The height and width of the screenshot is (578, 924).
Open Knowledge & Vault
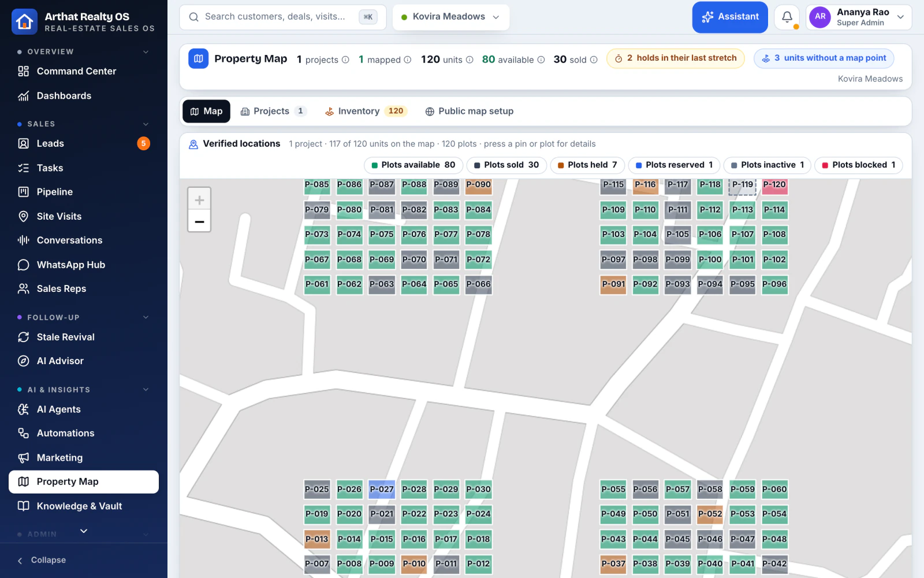84,506
